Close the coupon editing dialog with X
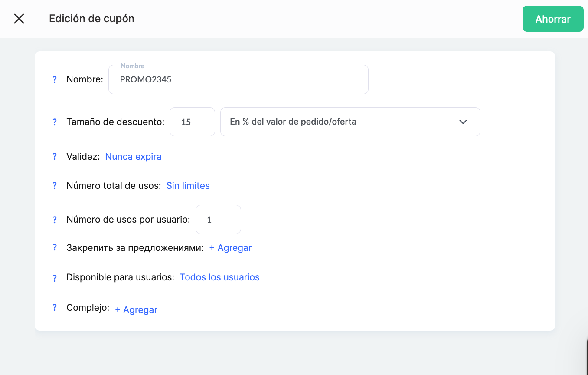The image size is (588, 375). (19, 19)
